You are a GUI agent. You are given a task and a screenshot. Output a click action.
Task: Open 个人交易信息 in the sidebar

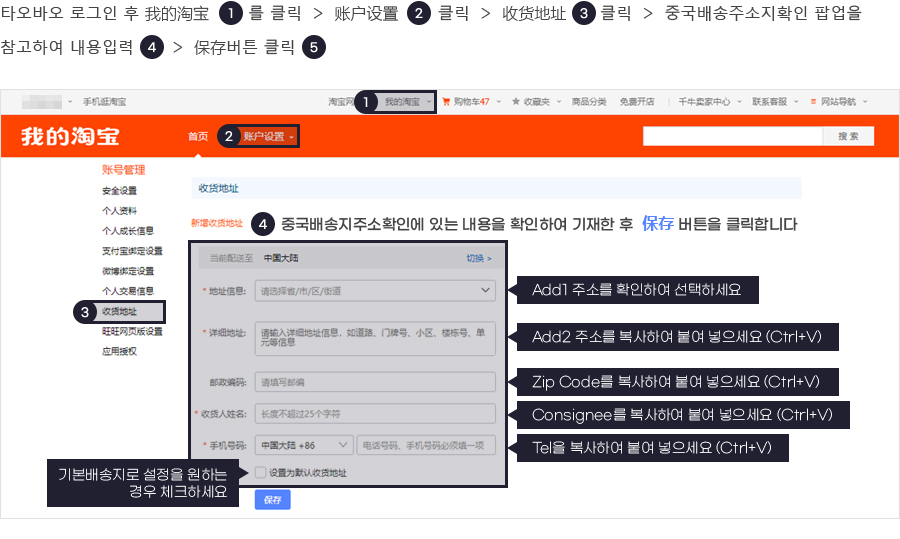128,291
